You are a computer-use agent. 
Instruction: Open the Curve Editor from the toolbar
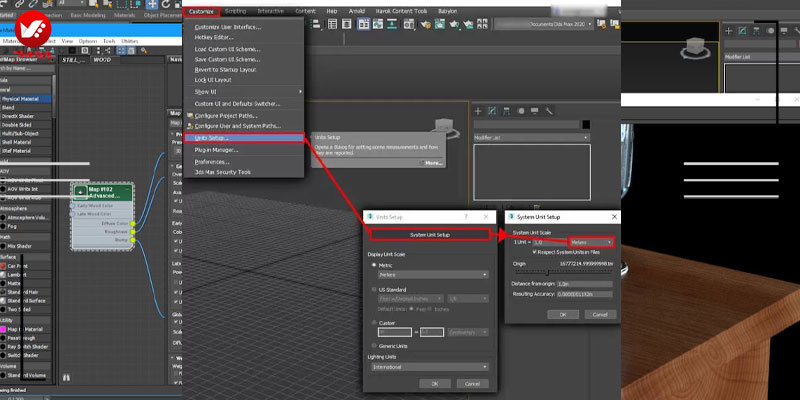pos(378,24)
